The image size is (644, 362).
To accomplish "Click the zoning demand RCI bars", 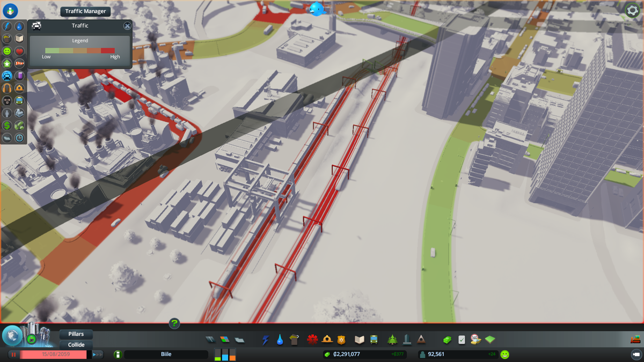I will [225, 355].
